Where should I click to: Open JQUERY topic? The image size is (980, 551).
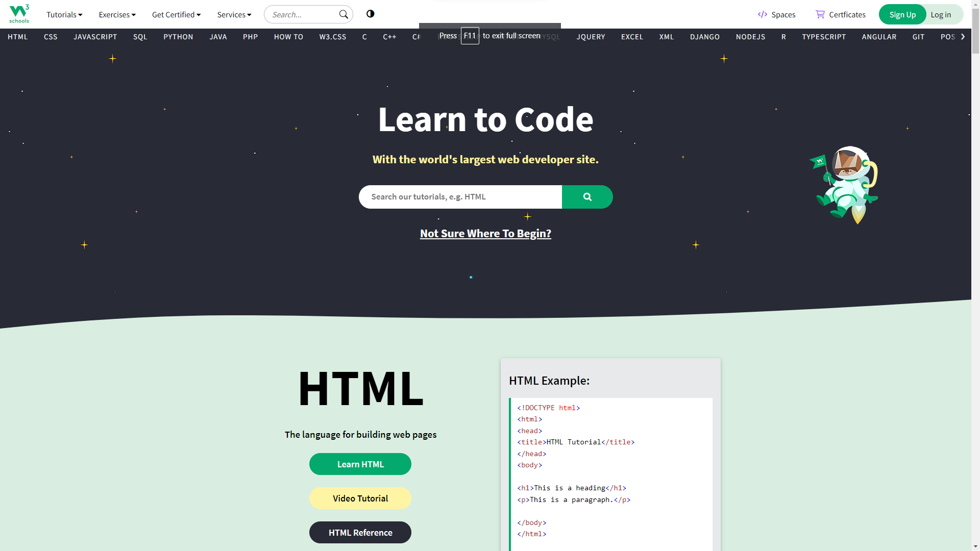click(591, 37)
